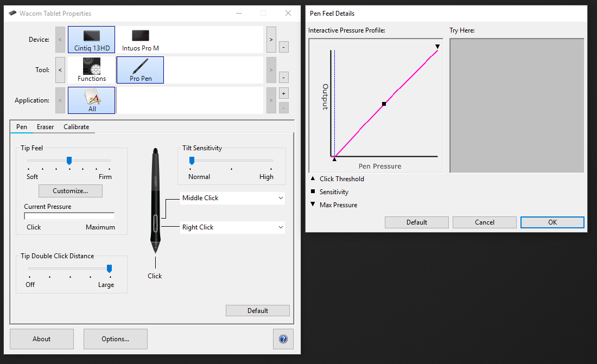
Task: Click the Try Here test area
Action: coord(517,105)
